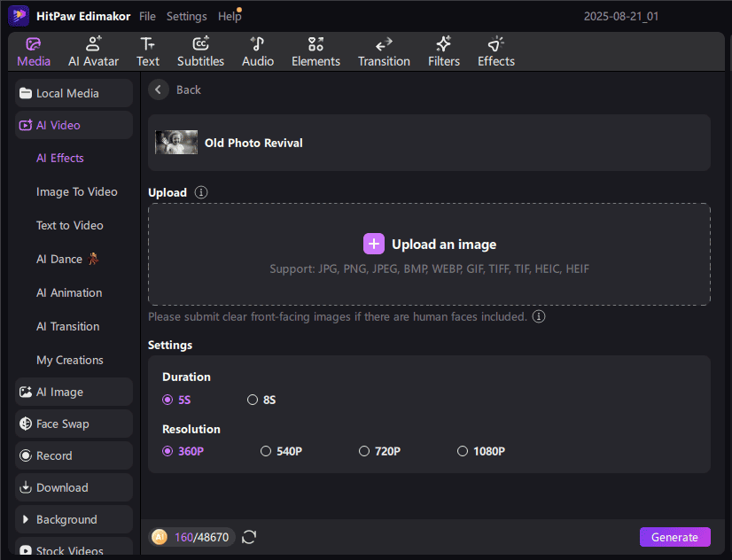Click the project name 2025-08-21_01
Image resolution: width=732 pixels, height=560 pixels.
[621, 16]
